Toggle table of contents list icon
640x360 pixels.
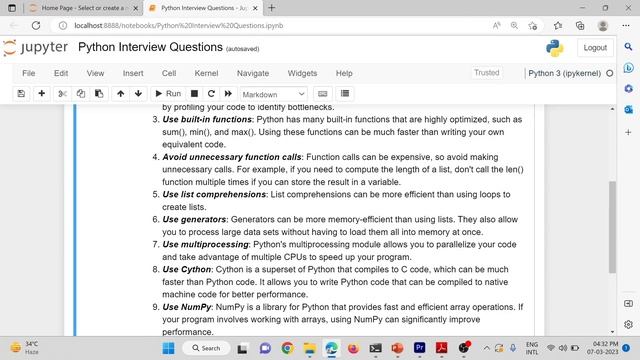(x=345, y=94)
